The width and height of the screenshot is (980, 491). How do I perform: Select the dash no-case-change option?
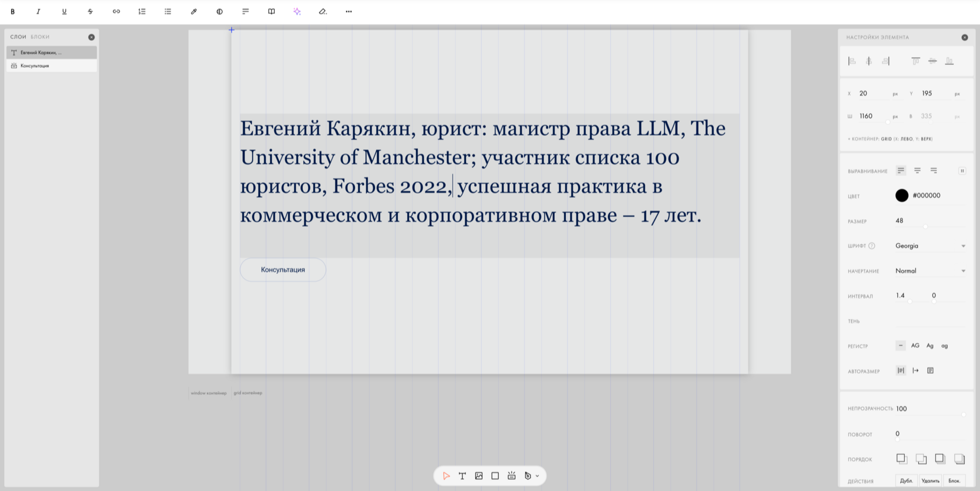[x=901, y=346]
